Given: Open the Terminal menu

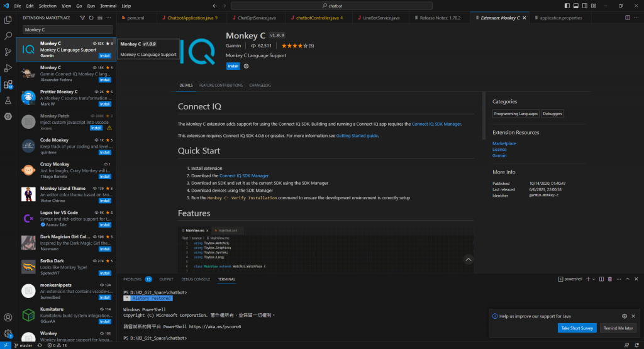Looking at the screenshot, I should [x=108, y=6].
